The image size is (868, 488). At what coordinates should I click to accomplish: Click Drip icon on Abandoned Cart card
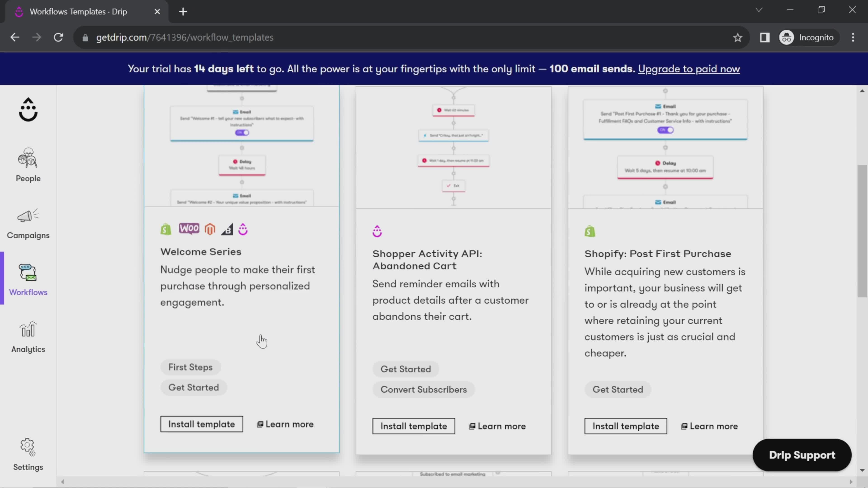(377, 231)
